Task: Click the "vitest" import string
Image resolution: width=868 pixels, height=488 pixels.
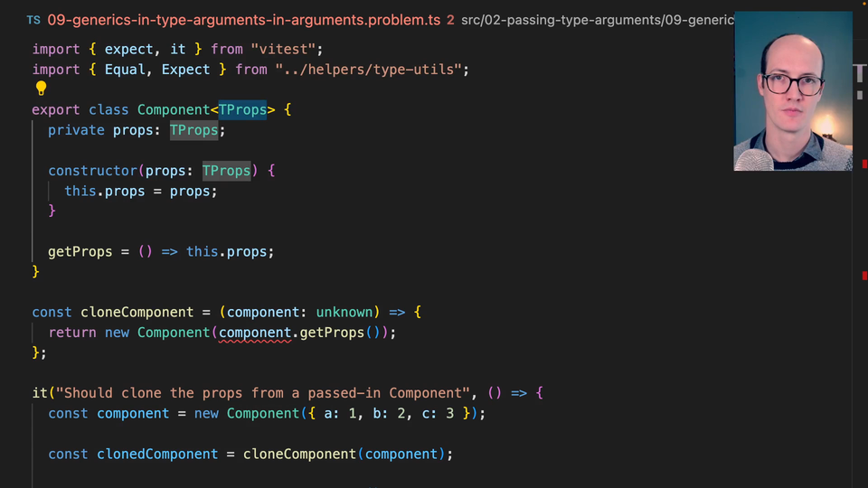Action: point(288,49)
